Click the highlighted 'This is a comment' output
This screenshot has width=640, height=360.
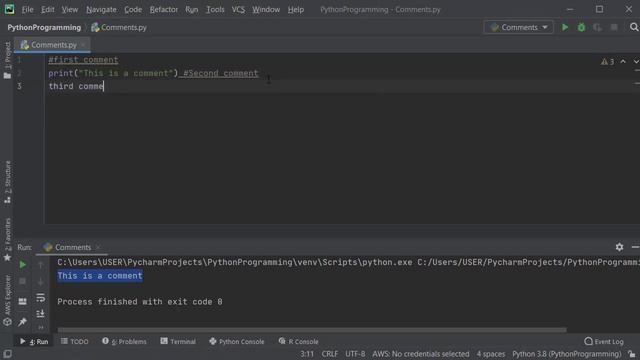tap(100, 276)
